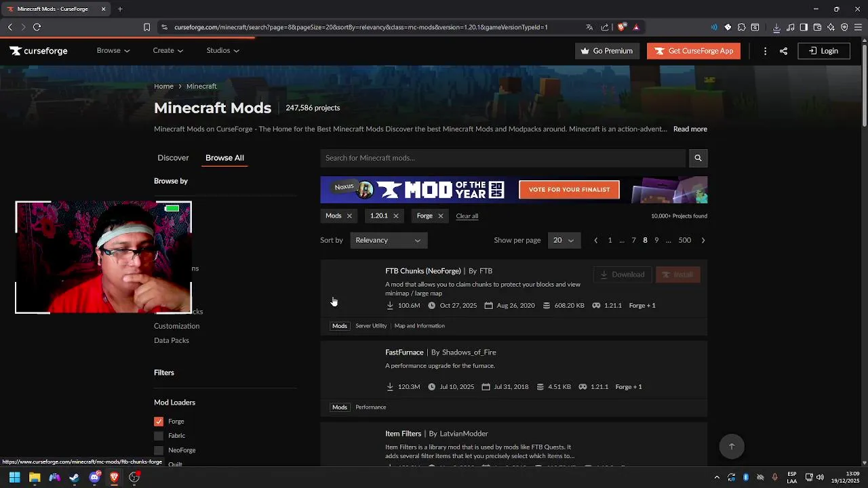Go to next results page arrow
The height and width of the screenshot is (488, 868).
[x=703, y=240]
